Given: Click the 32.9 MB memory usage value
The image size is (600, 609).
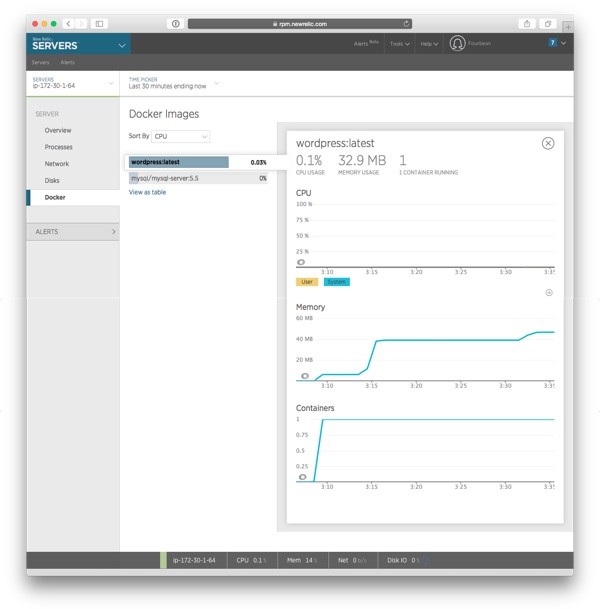Looking at the screenshot, I should (x=362, y=160).
